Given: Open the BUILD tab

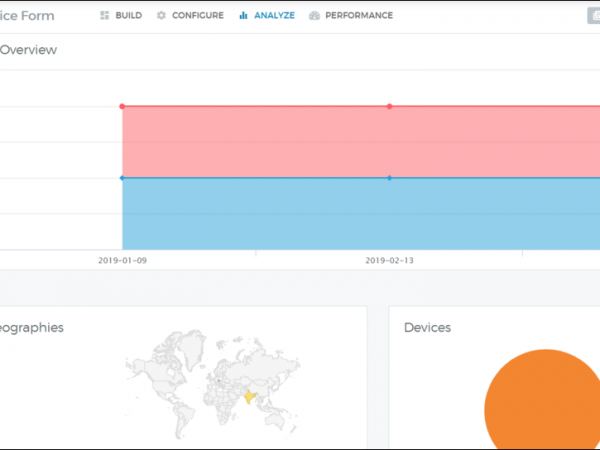Looking at the screenshot, I should click(129, 16).
